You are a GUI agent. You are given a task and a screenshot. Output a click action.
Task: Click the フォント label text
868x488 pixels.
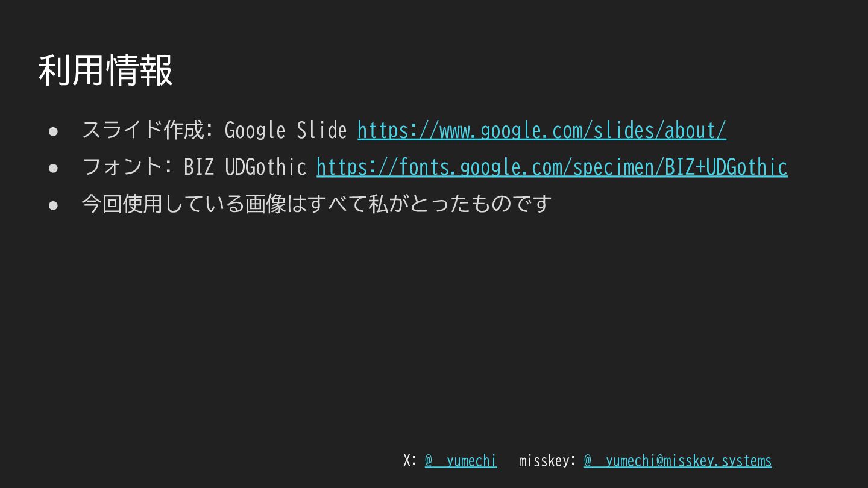[x=122, y=167]
